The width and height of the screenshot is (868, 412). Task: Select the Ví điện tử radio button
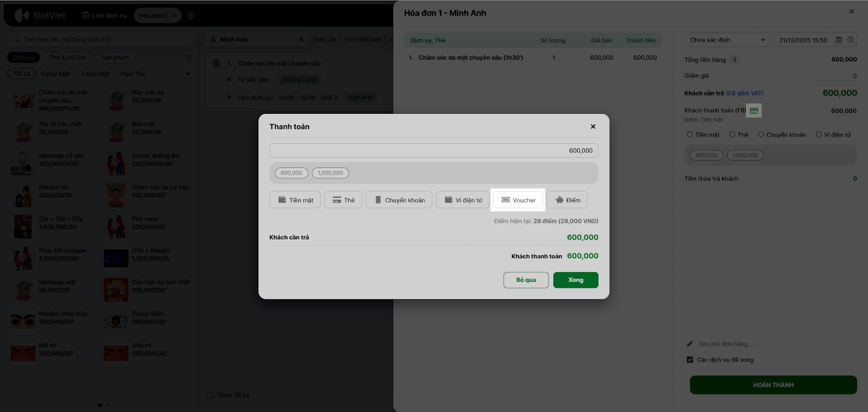[819, 134]
